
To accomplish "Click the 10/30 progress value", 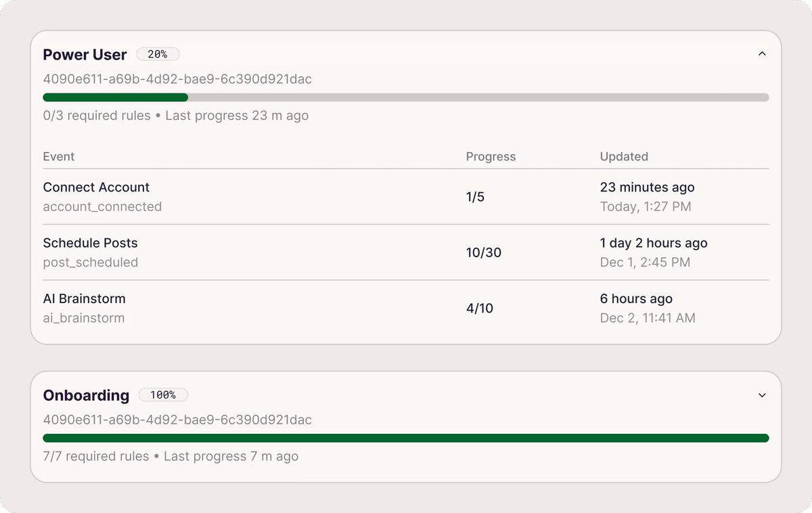I will pyautogui.click(x=483, y=252).
